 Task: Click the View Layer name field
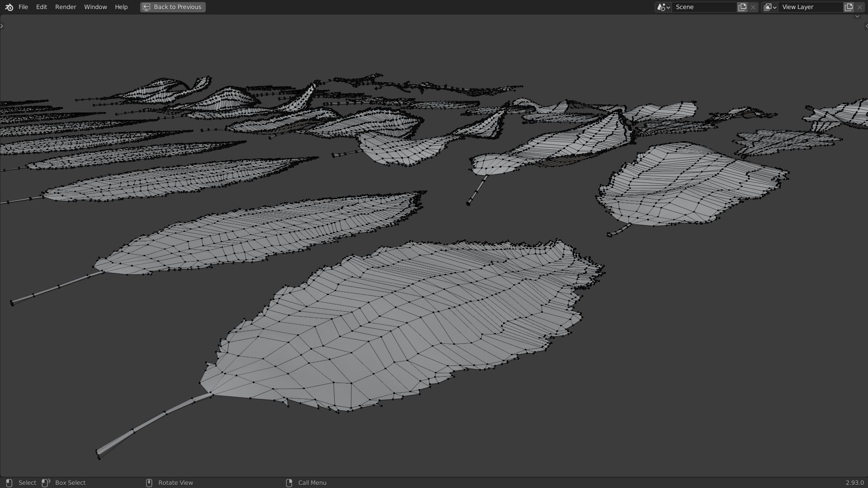tap(810, 7)
